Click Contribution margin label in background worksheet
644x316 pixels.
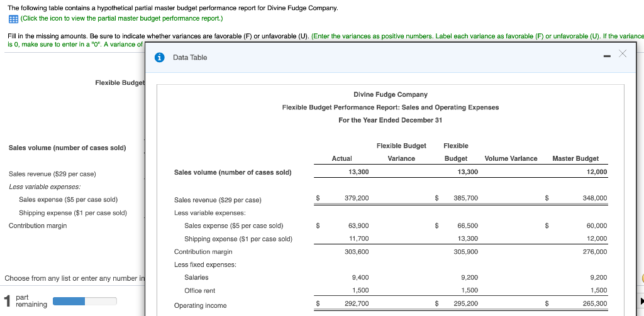pyautogui.click(x=38, y=226)
